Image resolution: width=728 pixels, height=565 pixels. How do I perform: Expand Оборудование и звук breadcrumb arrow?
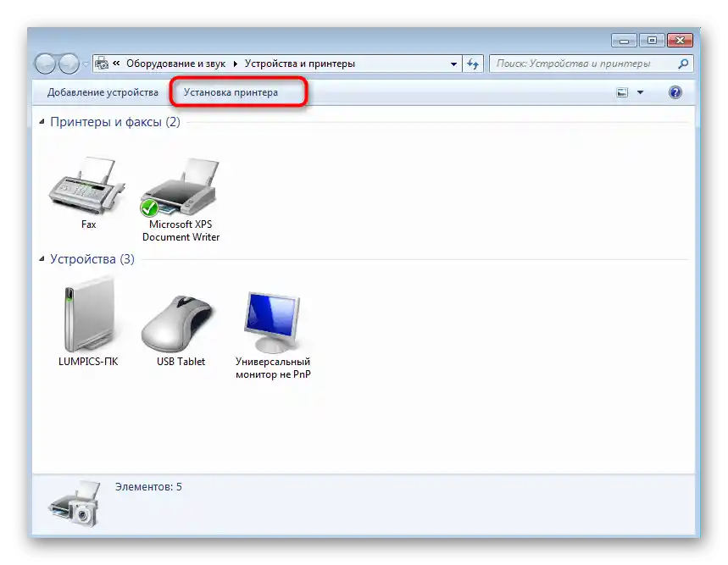(x=235, y=64)
